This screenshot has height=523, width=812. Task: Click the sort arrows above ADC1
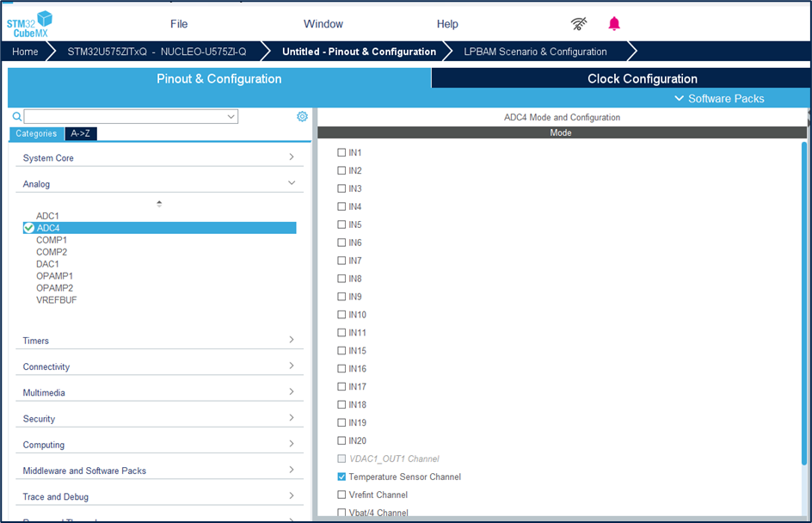159,204
